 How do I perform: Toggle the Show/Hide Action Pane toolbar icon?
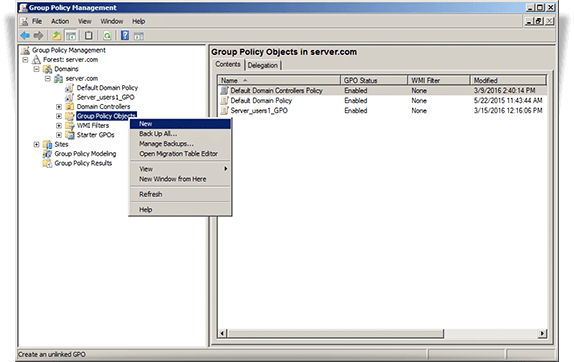pos(139,36)
